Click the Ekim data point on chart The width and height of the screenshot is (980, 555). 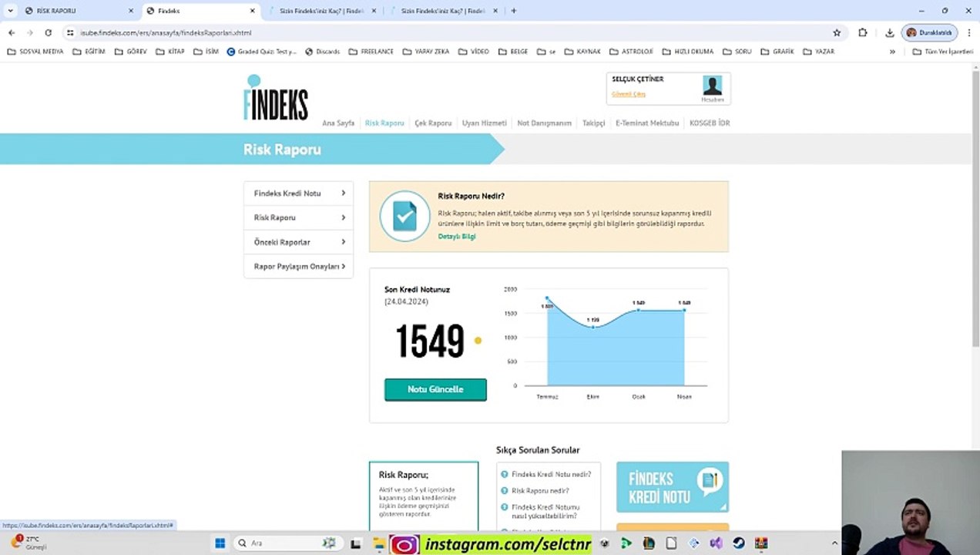[592, 327]
